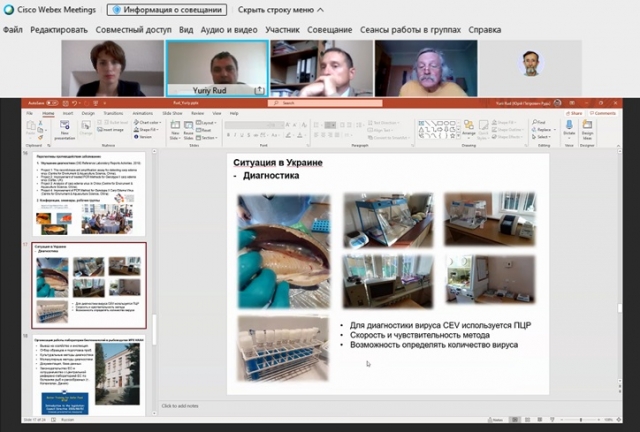Select the Ситуация в Украине slide thumbnail
Image resolution: width=640 pixels, height=432 pixels.
90,285
